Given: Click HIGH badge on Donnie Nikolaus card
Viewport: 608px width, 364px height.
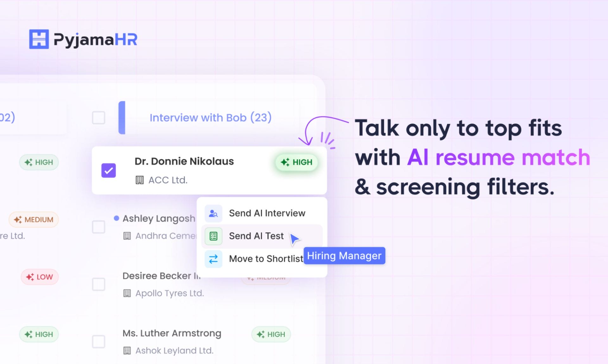Looking at the screenshot, I should (297, 162).
